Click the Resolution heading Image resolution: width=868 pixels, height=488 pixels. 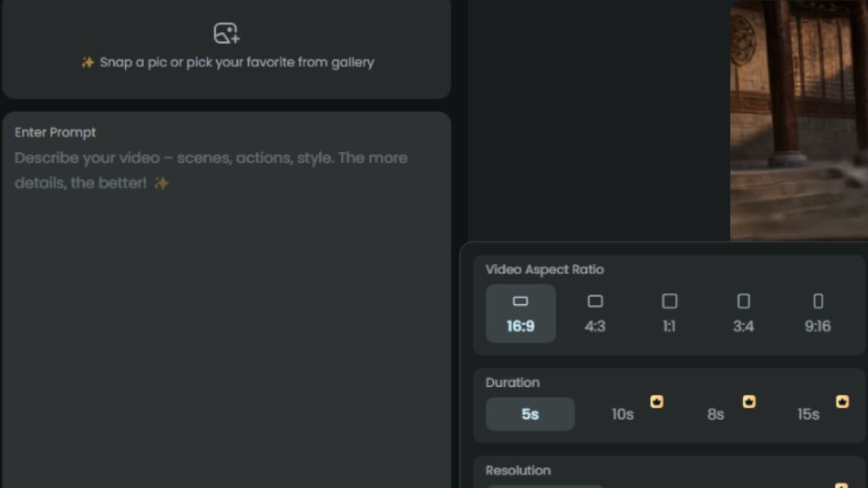(518, 471)
